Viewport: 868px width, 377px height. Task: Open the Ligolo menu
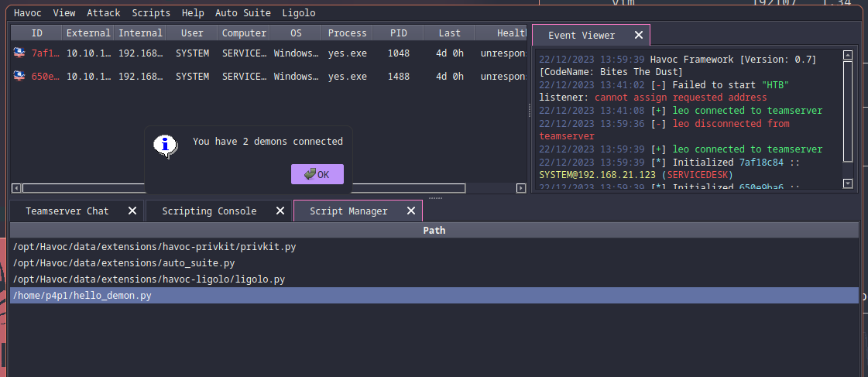point(298,13)
